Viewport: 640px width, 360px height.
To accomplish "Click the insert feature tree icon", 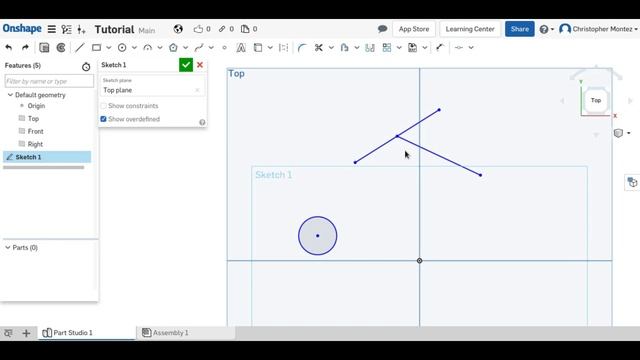I will coord(81,29).
